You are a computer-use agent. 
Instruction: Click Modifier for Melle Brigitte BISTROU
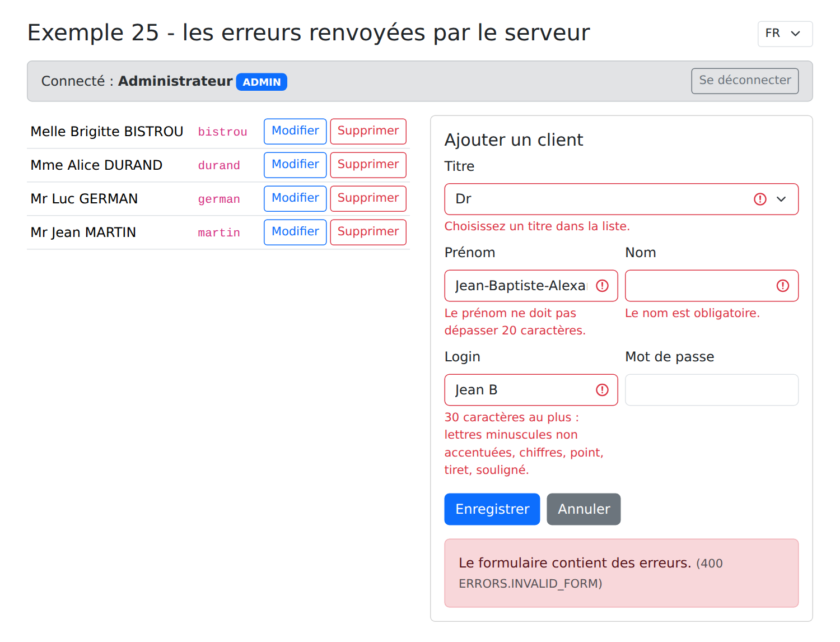click(295, 131)
